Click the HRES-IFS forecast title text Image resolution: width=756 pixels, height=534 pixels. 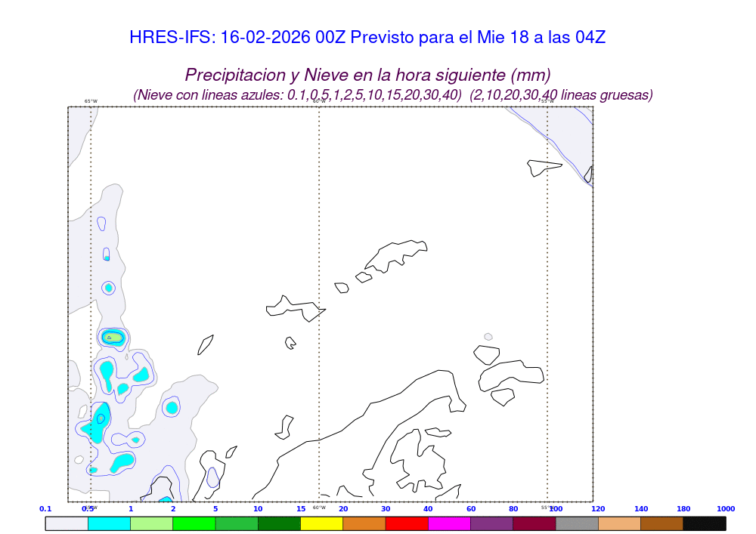[x=367, y=37]
